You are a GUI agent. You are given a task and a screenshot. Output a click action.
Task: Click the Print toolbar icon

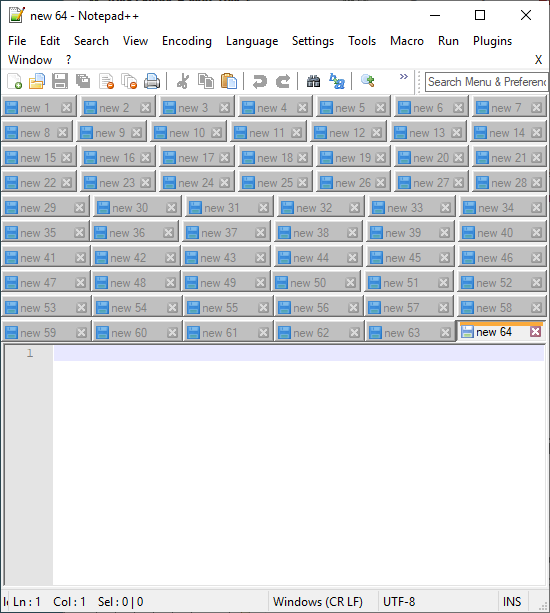click(x=152, y=81)
